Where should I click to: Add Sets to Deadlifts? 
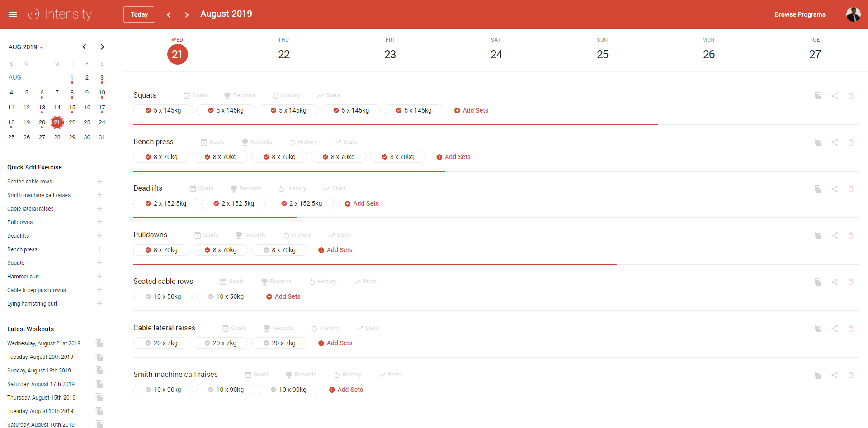pyautogui.click(x=362, y=203)
